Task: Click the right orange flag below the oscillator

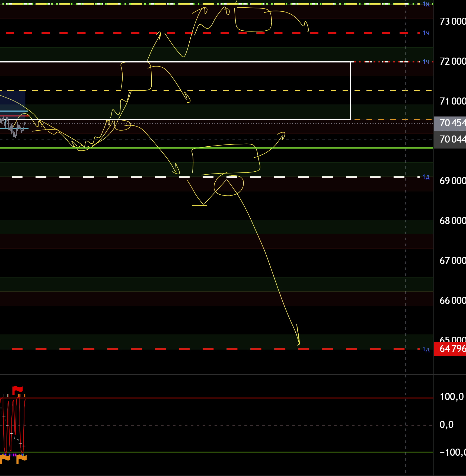Action: pos(22,459)
